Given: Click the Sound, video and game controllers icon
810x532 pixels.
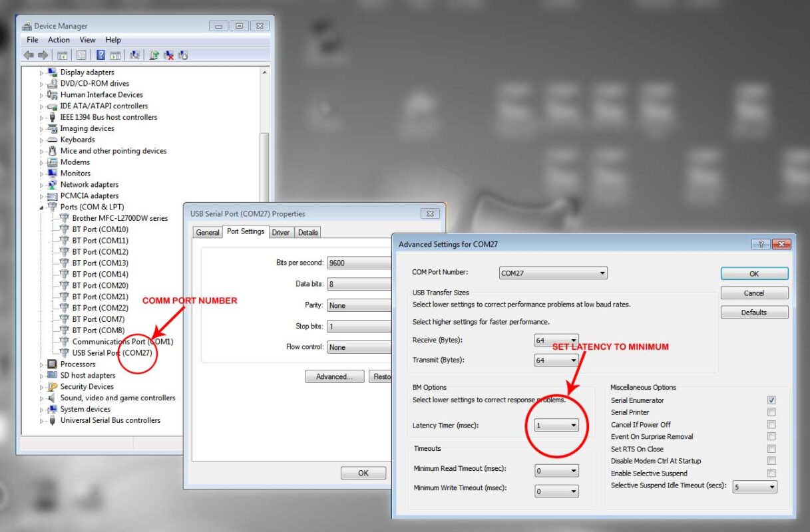Looking at the screenshot, I should tap(52, 398).
